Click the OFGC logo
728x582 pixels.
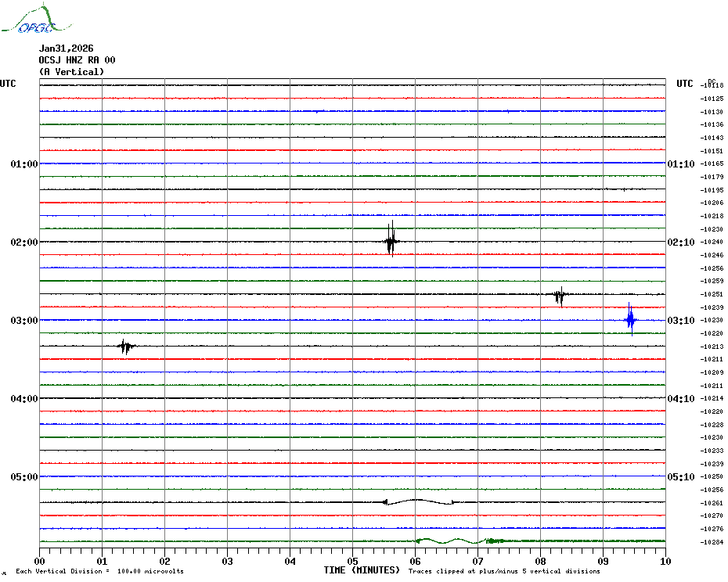(37, 19)
